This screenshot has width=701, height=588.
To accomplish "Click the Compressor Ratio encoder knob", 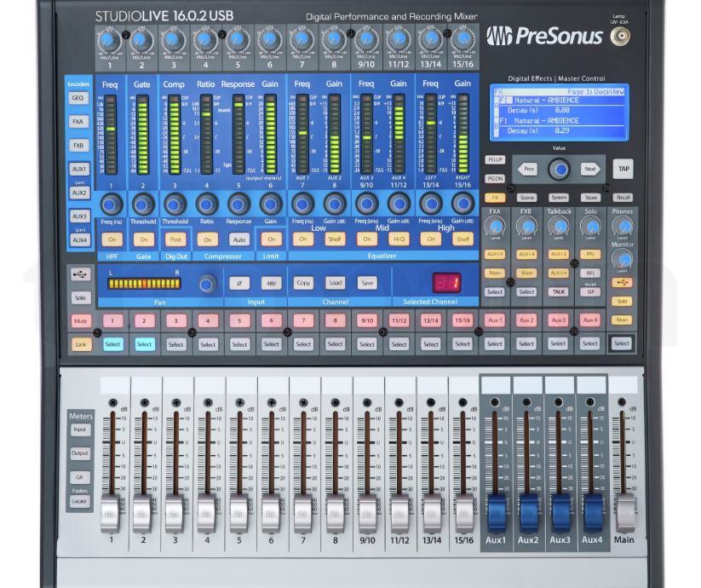I will pyautogui.click(x=207, y=205).
